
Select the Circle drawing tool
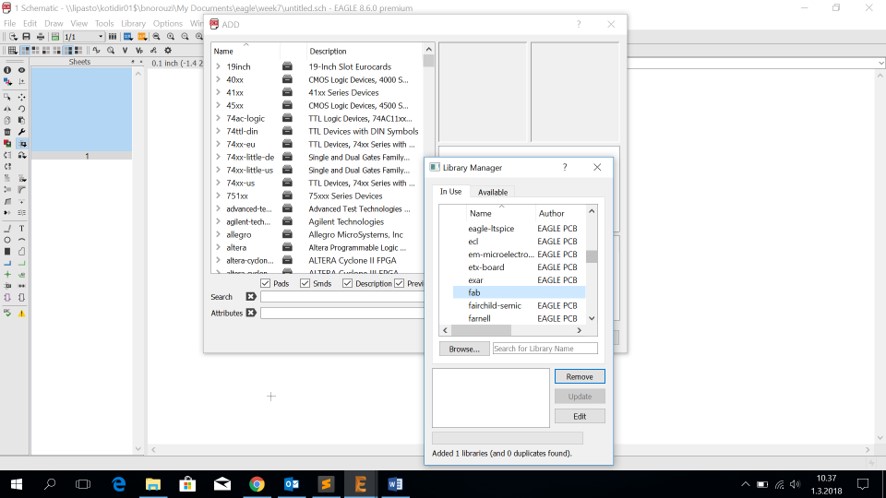(x=7, y=240)
